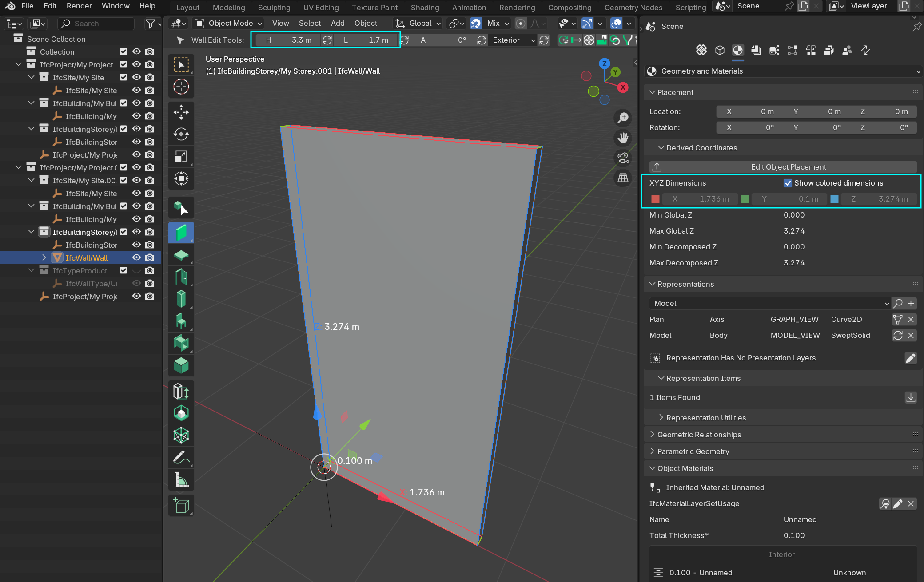The width and height of the screenshot is (924, 582).
Task: Open Geometry and Materials panel dropdown
Action: tap(783, 71)
